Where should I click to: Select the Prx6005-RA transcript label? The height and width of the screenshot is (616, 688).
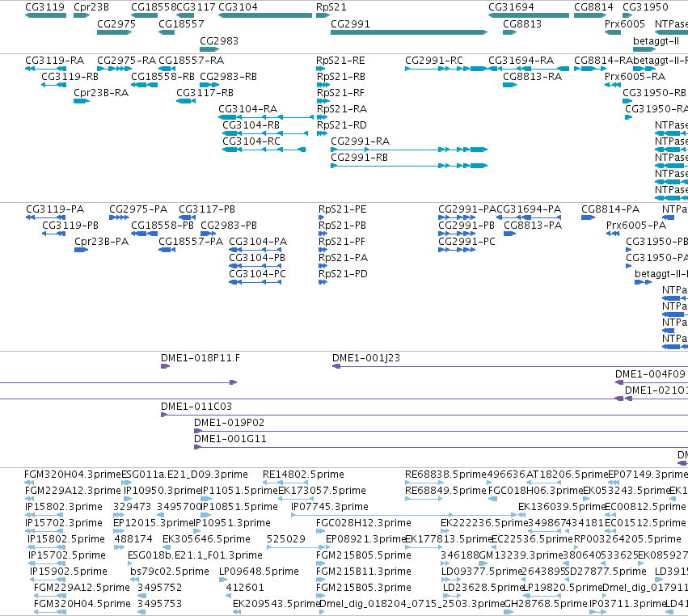click(635, 76)
